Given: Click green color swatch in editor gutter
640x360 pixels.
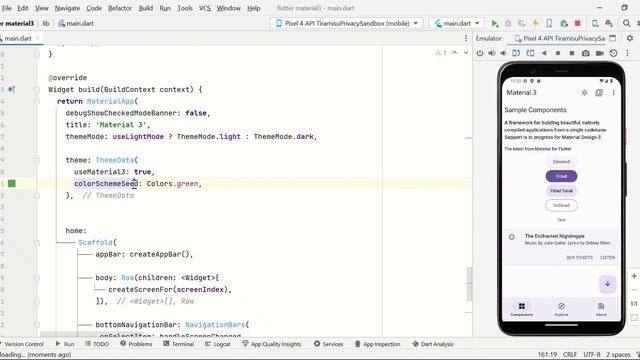Looking at the screenshot, I should [12, 184].
